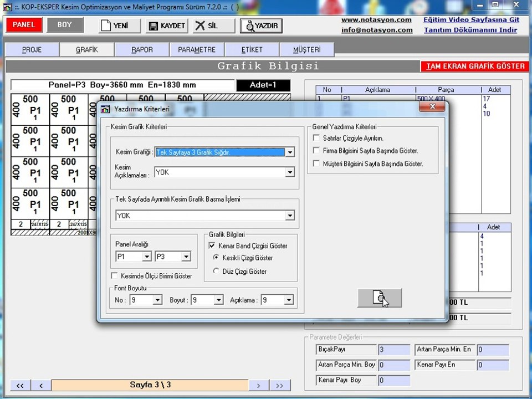This screenshot has width=532, height=399.
Task: Click the No column header in parts table
Action: [327, 90]
